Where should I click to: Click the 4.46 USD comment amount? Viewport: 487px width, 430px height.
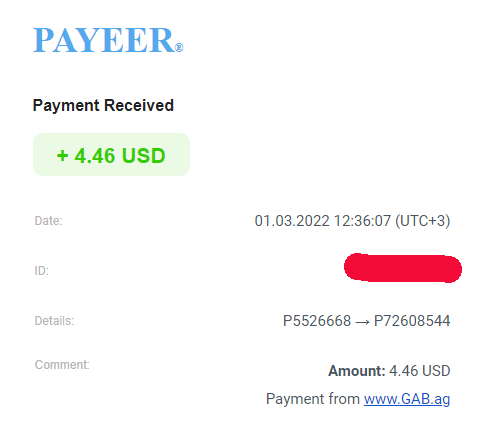pos(420,371)
